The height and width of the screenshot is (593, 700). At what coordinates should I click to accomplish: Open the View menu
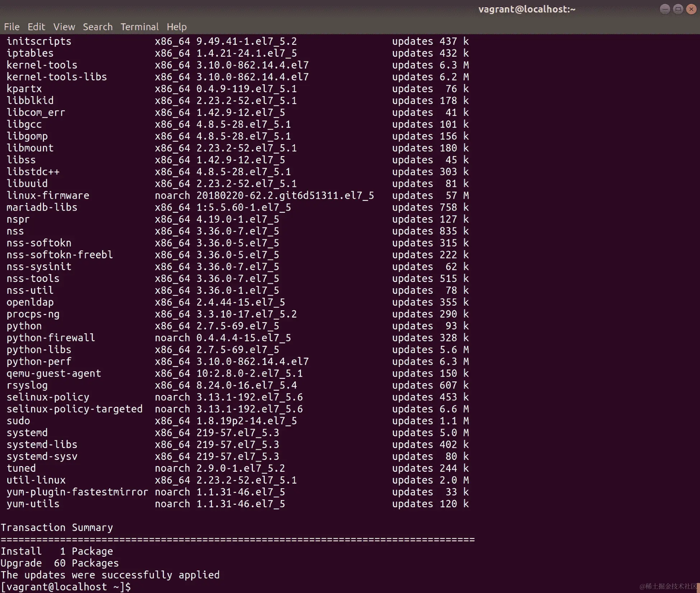click(64, 27)
